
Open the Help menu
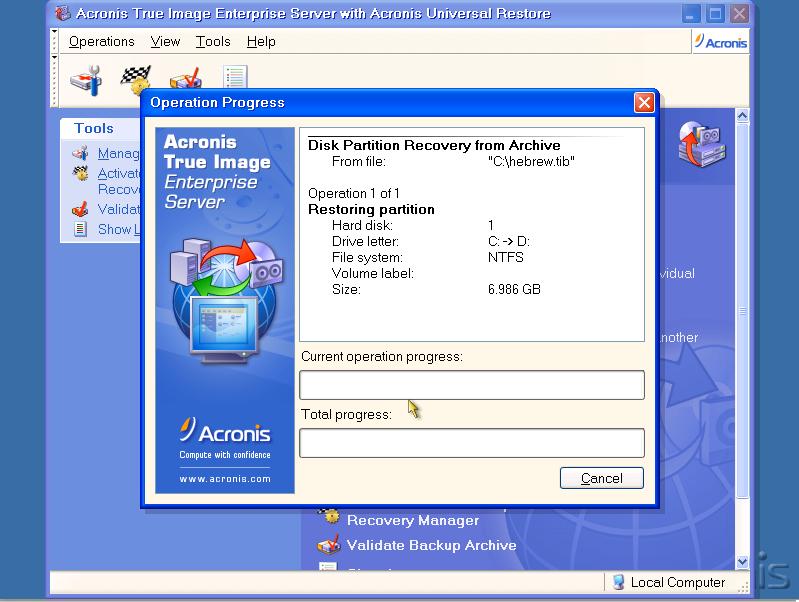click(x=261, y=41)
